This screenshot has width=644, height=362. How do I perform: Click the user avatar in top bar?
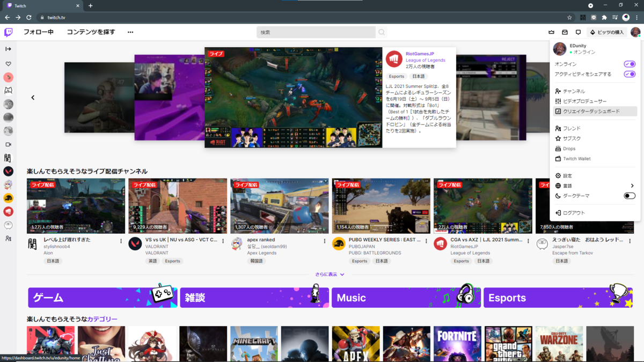(635, 32)
